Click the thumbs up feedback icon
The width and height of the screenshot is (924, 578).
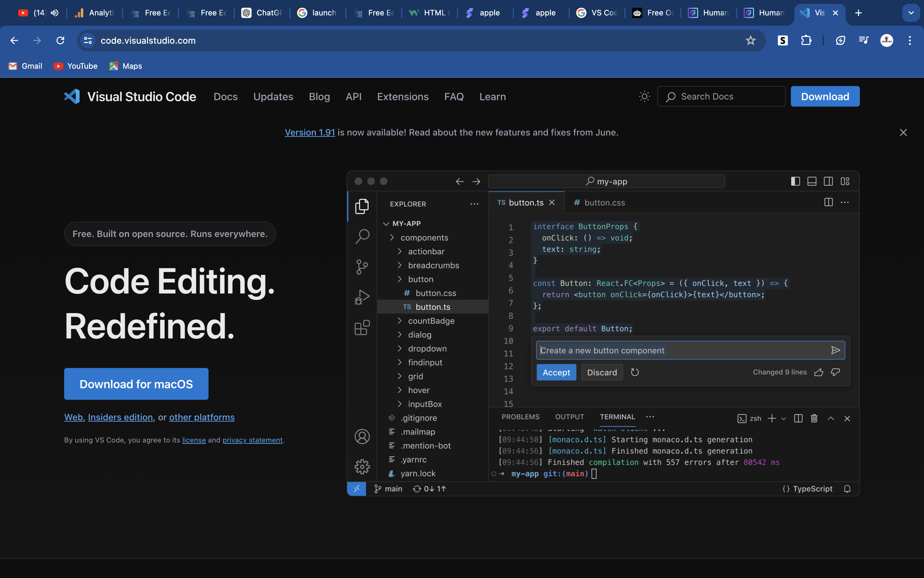819,372
